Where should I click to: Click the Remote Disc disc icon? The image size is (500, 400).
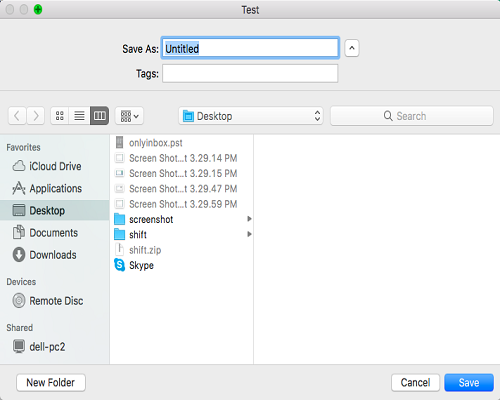[x=19, y=300]
